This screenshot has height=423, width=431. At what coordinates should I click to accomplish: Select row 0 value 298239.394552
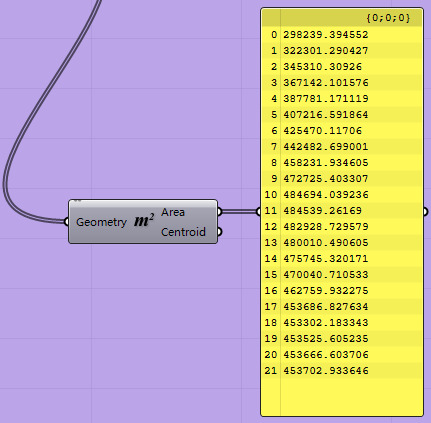pos(326,35)
